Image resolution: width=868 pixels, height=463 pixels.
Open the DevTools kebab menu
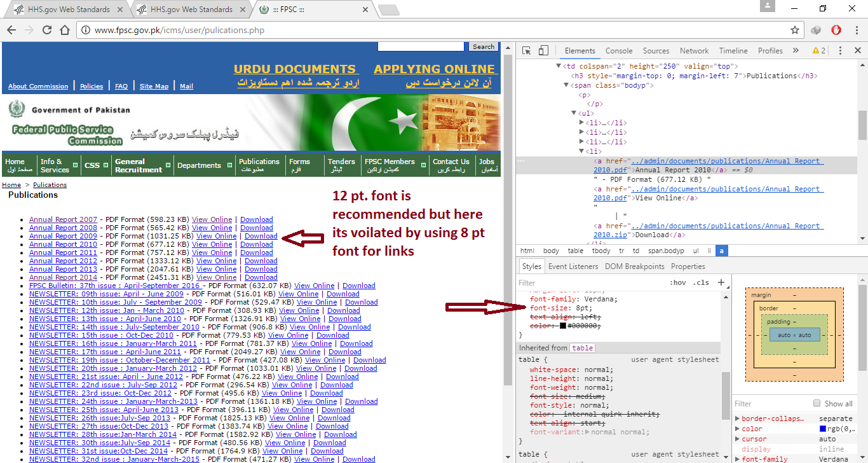[x=840, y=50]
